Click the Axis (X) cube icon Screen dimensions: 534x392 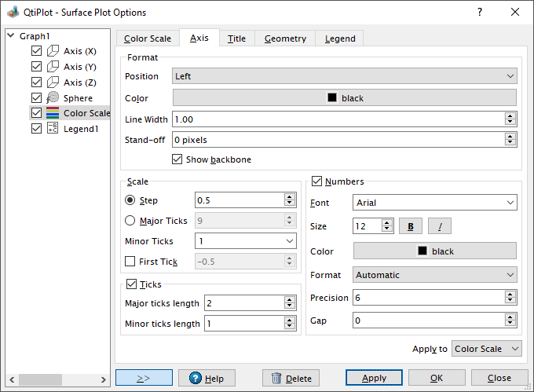click(53, 51)
